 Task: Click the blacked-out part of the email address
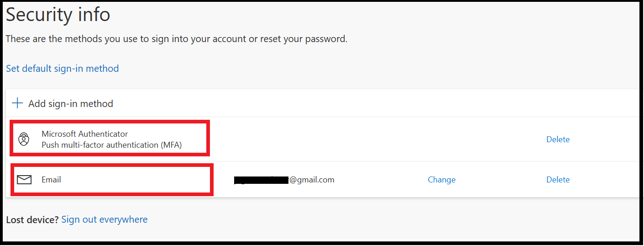pyautogui.click(x=261, y=180)
